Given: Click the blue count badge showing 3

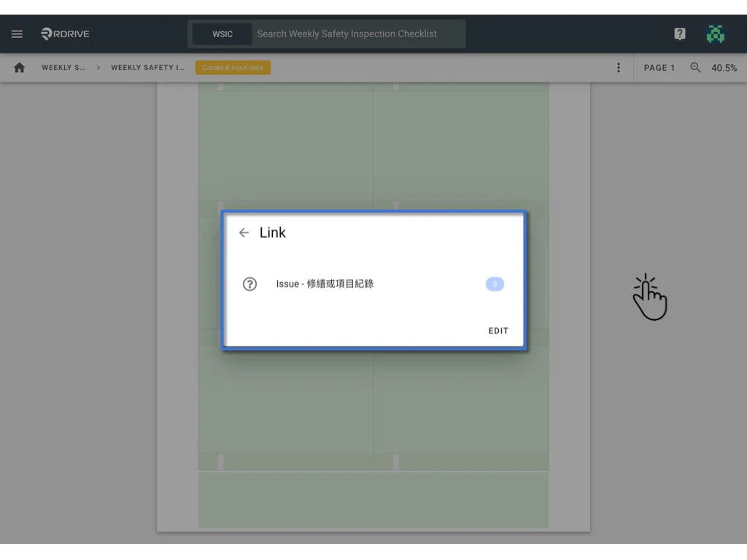Looking at the screenshot, I should 495,284.
